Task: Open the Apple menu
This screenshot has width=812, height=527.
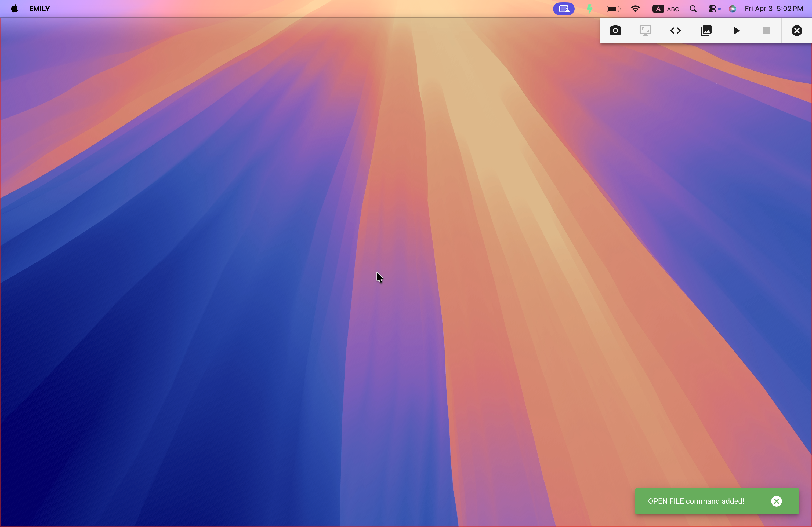Action: click(14, 9)
